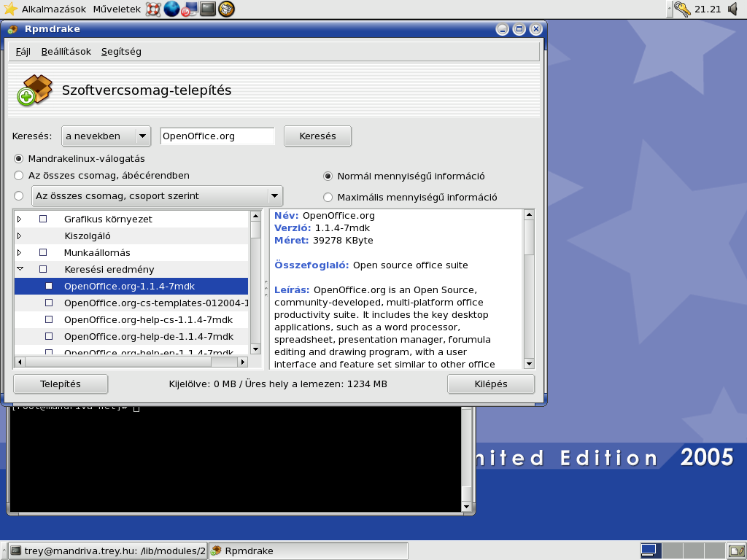
Task: Open the 'Az összes csomag, csoport szerint' dropdown
Action: (x=158, y=195)
